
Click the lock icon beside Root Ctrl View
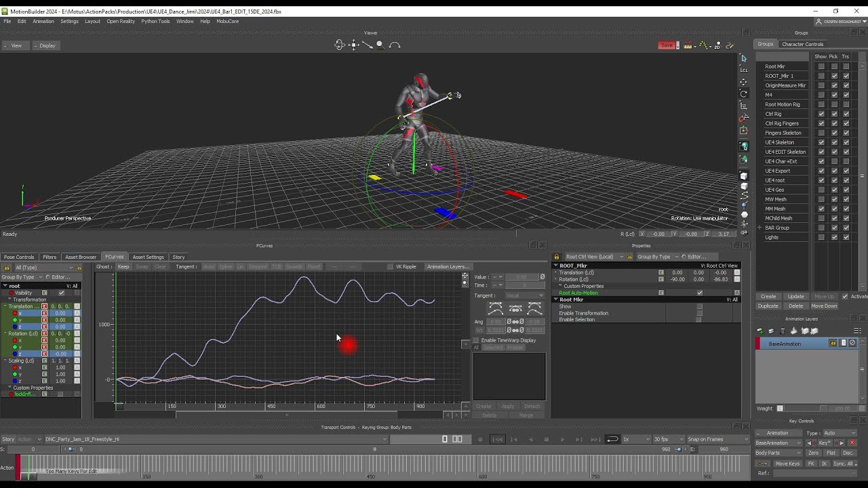(557, 257)
